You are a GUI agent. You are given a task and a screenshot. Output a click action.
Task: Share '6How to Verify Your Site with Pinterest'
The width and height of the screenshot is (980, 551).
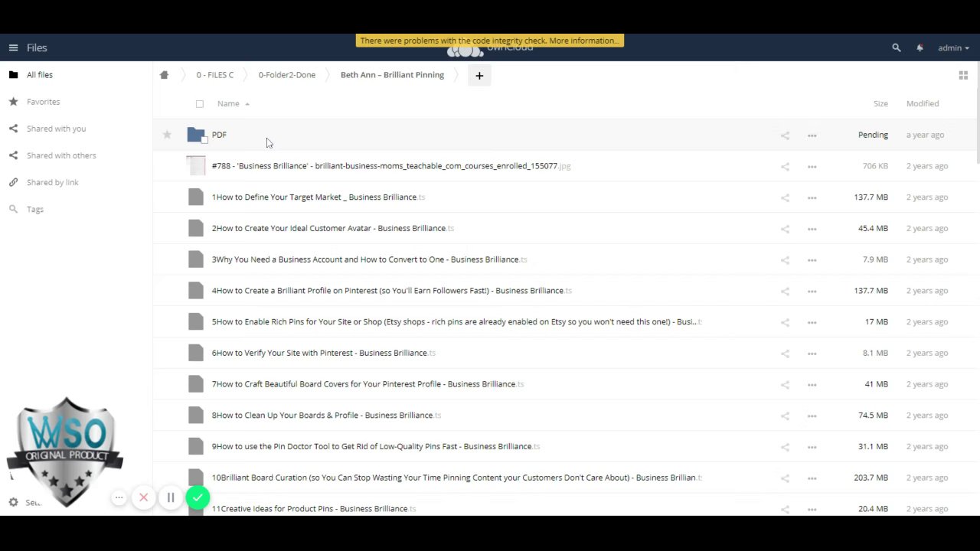[785, 354]
